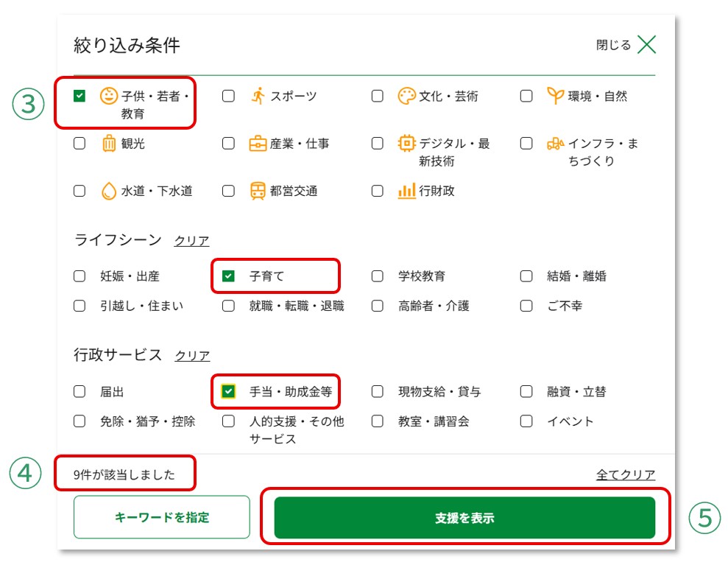Click the chip デジタル・最新技術 icon
728x565 pixels.
coord(406,144)
